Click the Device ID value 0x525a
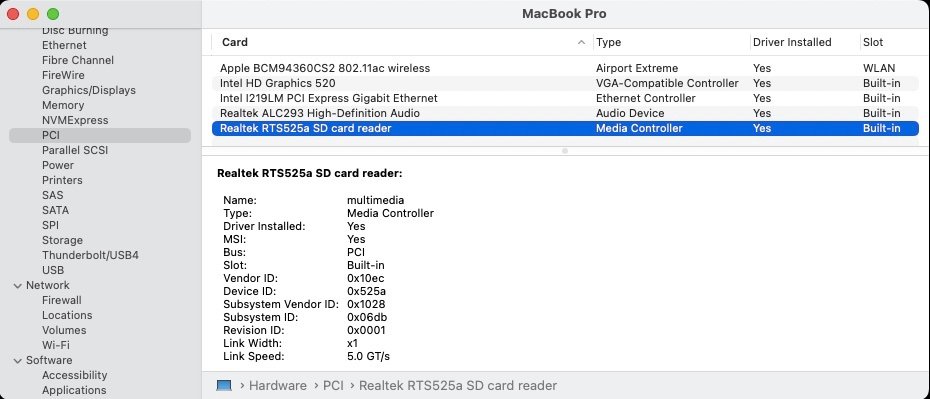 367,292
